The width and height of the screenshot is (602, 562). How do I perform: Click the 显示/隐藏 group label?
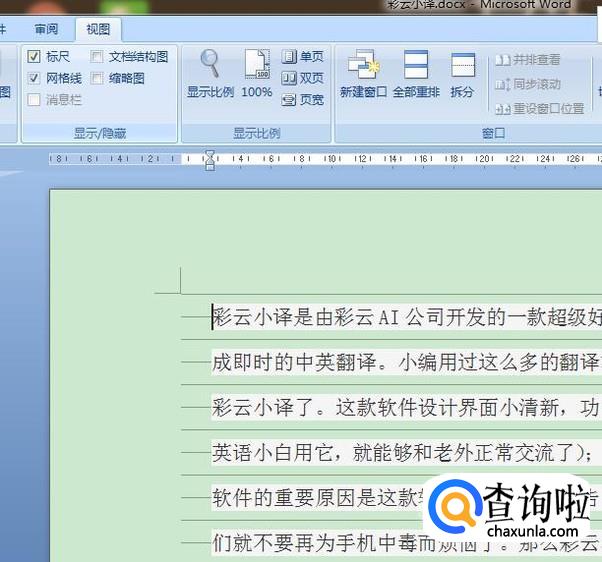(x=99, y=133)
